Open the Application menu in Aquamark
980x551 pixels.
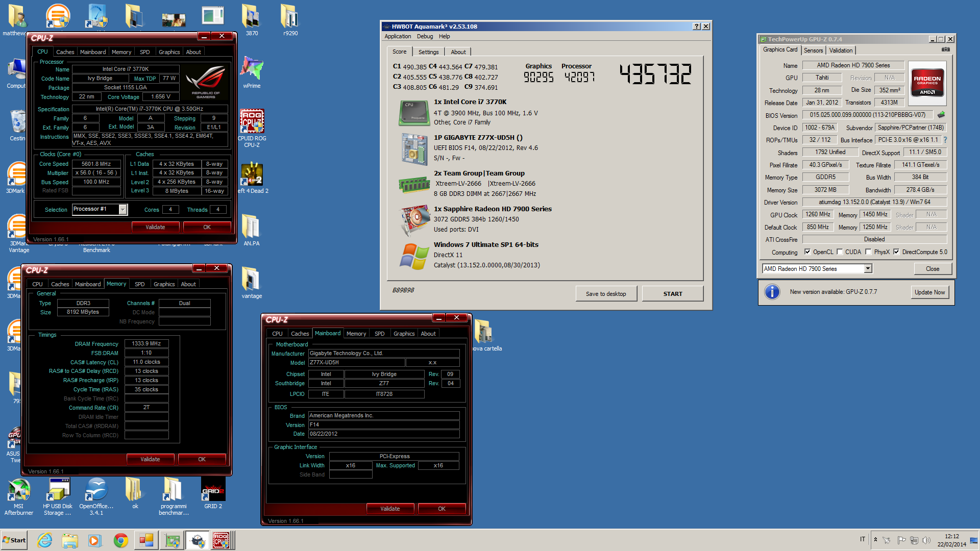point(398,37)
